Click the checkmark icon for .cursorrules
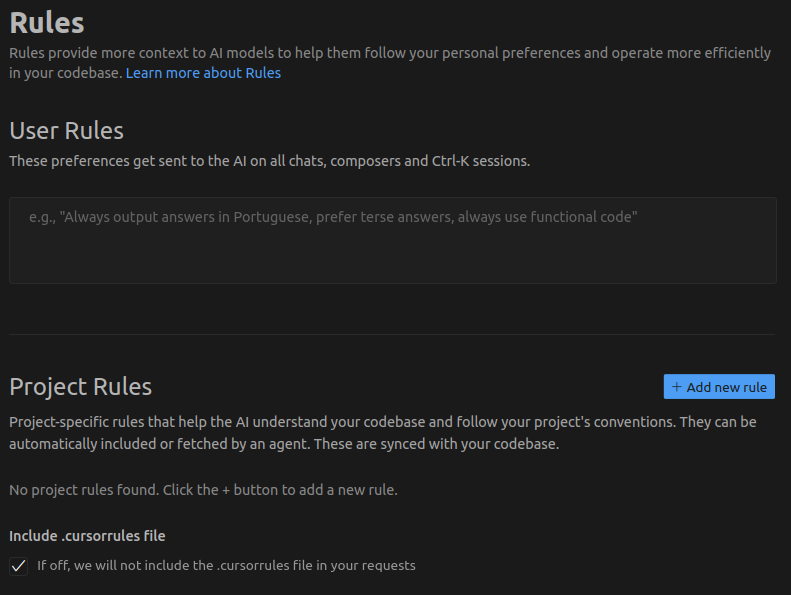 19,566
